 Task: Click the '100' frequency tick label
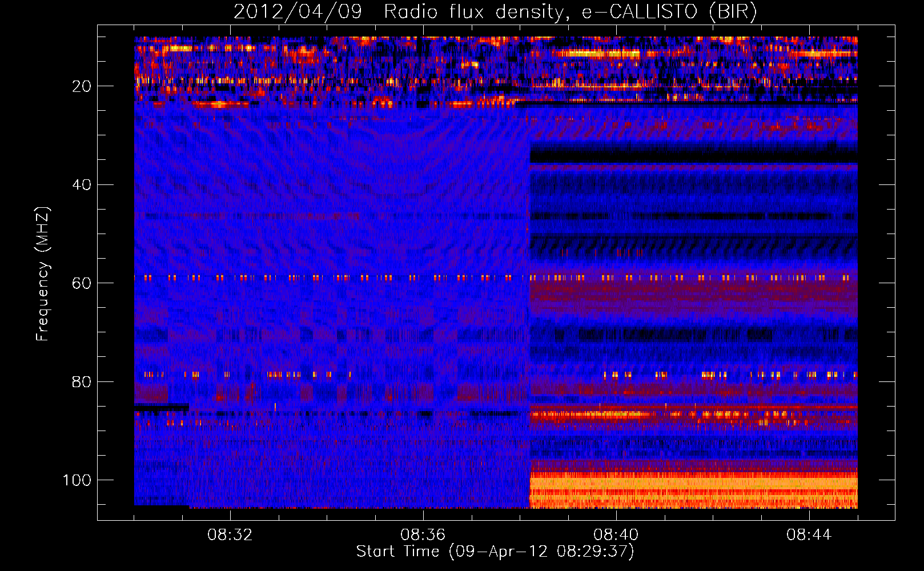coord(77,480)
